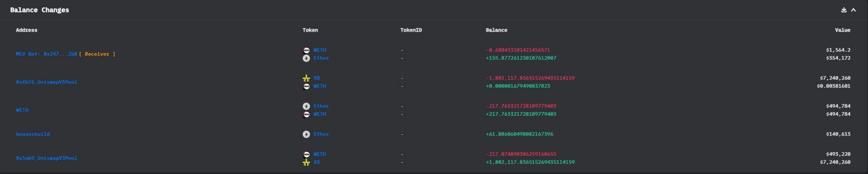Click Ether icon in beaverbuild row
The height and width of the screenshot is (174, 868).
[x=306, y=134]
